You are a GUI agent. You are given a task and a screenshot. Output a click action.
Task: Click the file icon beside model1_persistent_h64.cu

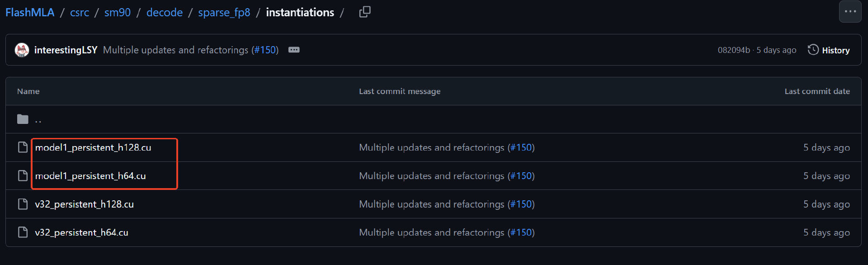click(23, 176)
